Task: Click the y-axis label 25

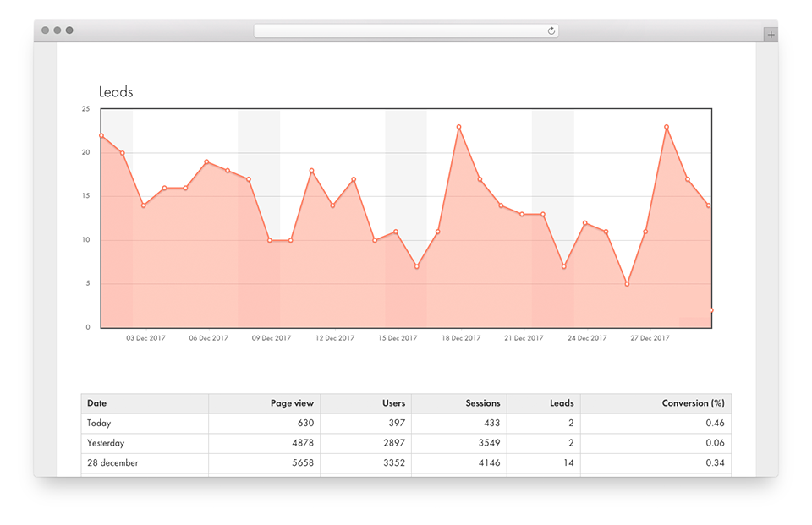Action: pos(85,109)
